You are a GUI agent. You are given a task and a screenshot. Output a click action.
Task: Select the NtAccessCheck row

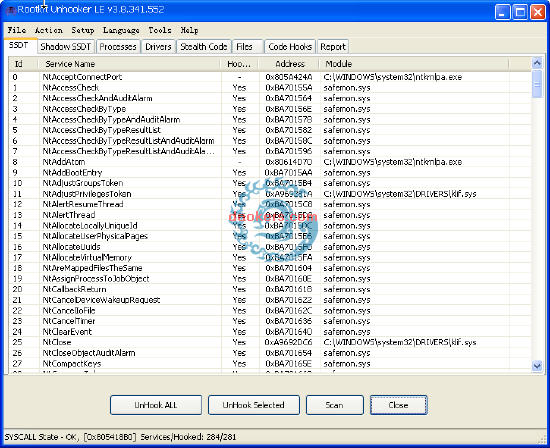click(x=270, y=88)
